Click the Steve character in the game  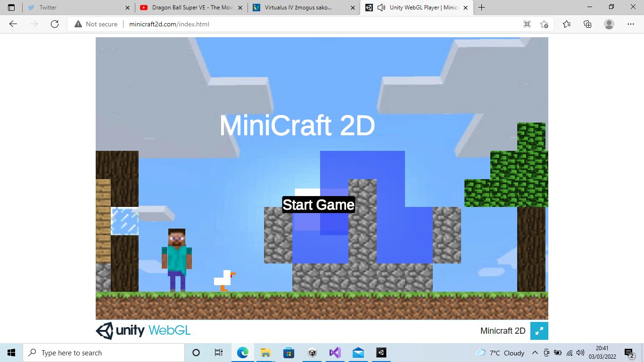[177, 260]
